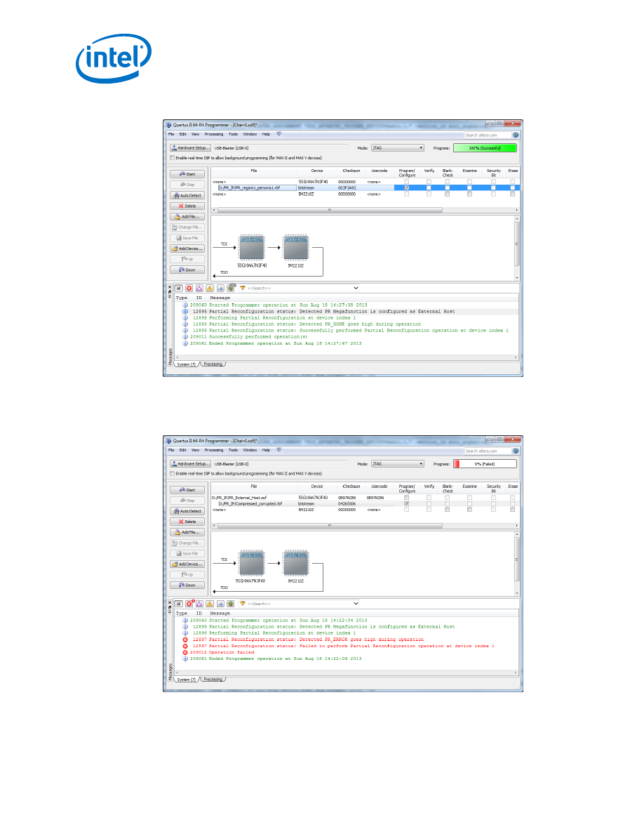Expand the message search dropdown in the successful window

click(x=355, y=288)
